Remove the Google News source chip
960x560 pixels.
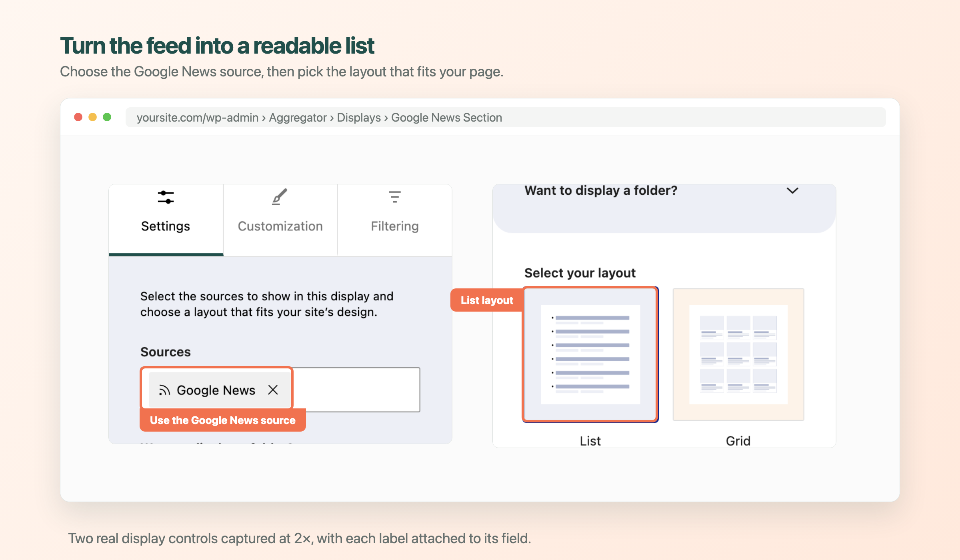[x=273, y=390]
